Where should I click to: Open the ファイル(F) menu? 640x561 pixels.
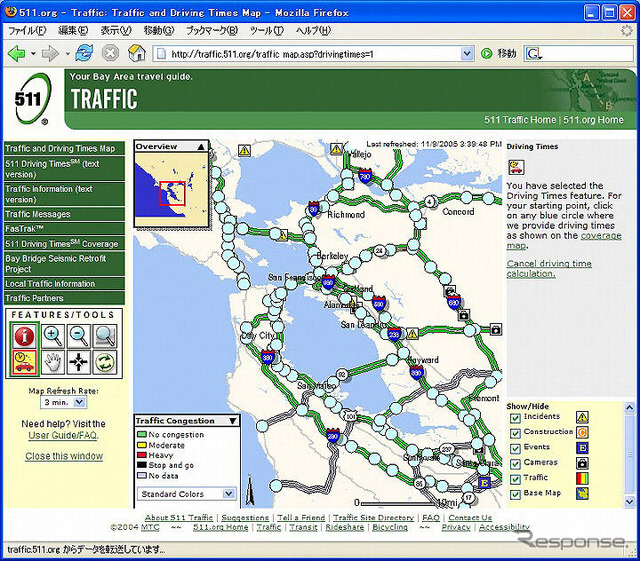(27, 31)
